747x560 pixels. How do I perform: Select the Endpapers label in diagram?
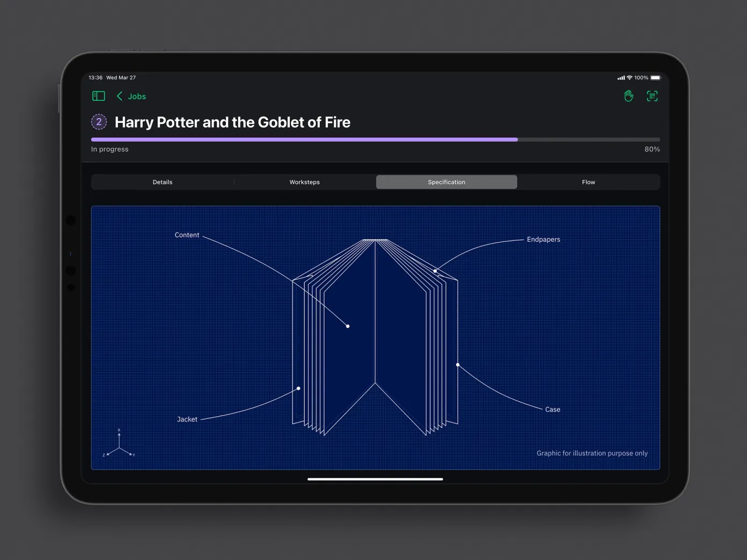[543, 239]
